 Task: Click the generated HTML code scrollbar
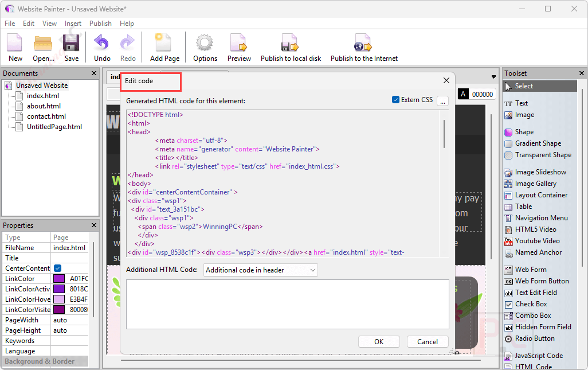tap(444, 134)
